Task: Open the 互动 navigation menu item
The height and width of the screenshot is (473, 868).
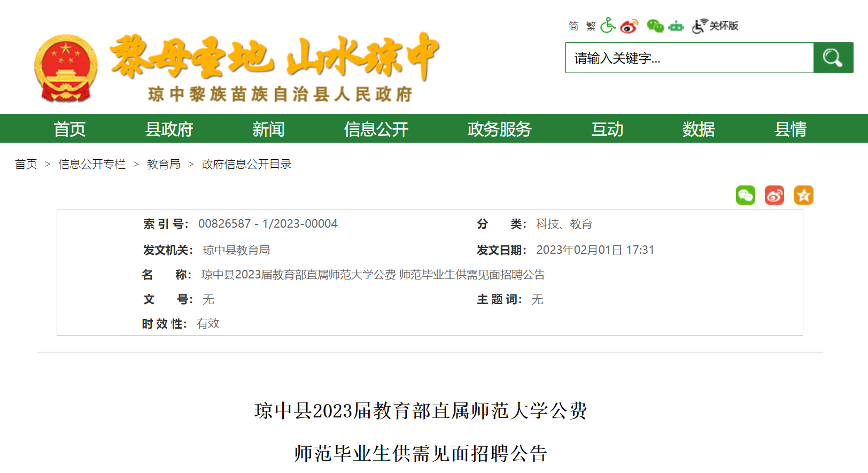Action: click(607, 129)
